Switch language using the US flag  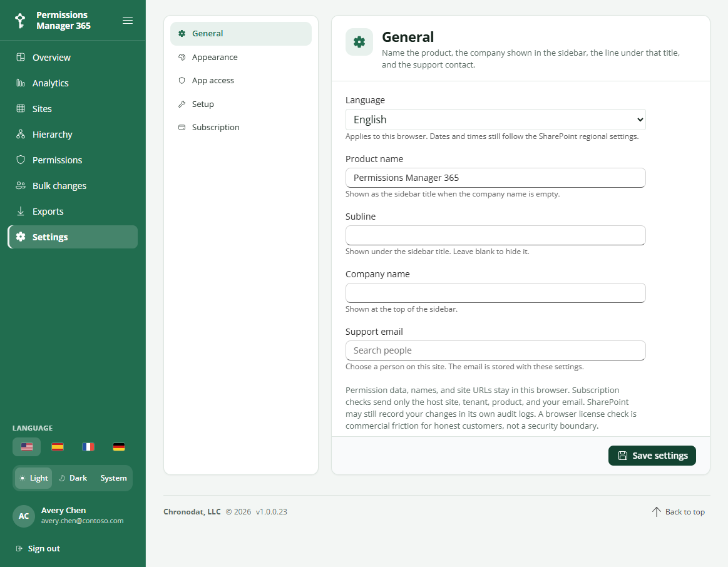tap(27, 447)
